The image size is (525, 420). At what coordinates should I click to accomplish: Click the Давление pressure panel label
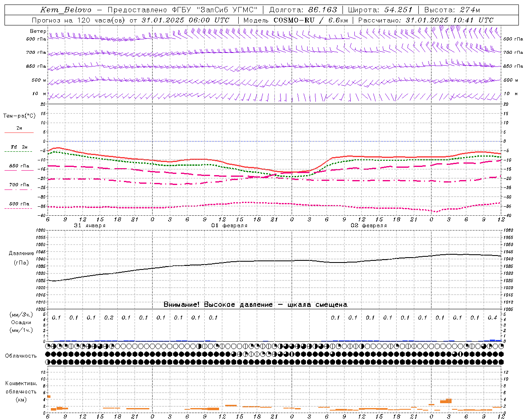(21, 253)
